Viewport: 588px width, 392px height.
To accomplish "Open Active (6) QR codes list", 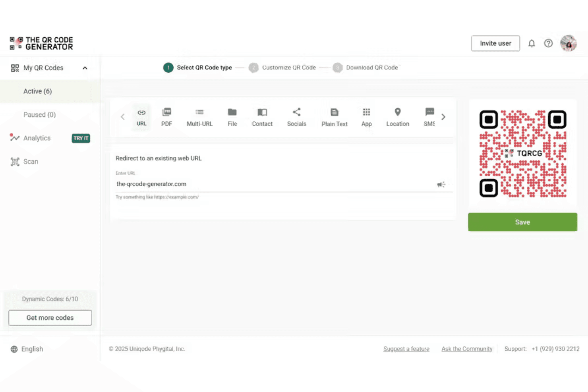I will coord(50,91).
